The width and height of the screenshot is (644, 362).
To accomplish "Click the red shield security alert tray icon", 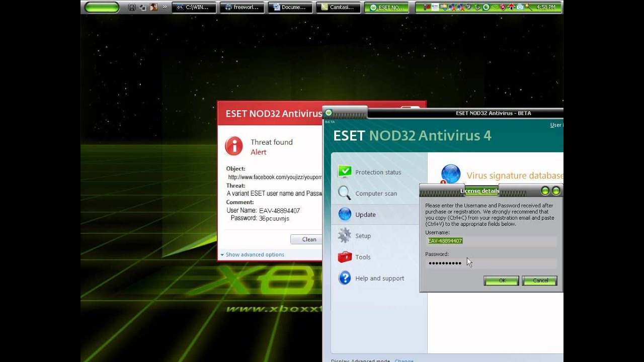I will tap(503, 7).
